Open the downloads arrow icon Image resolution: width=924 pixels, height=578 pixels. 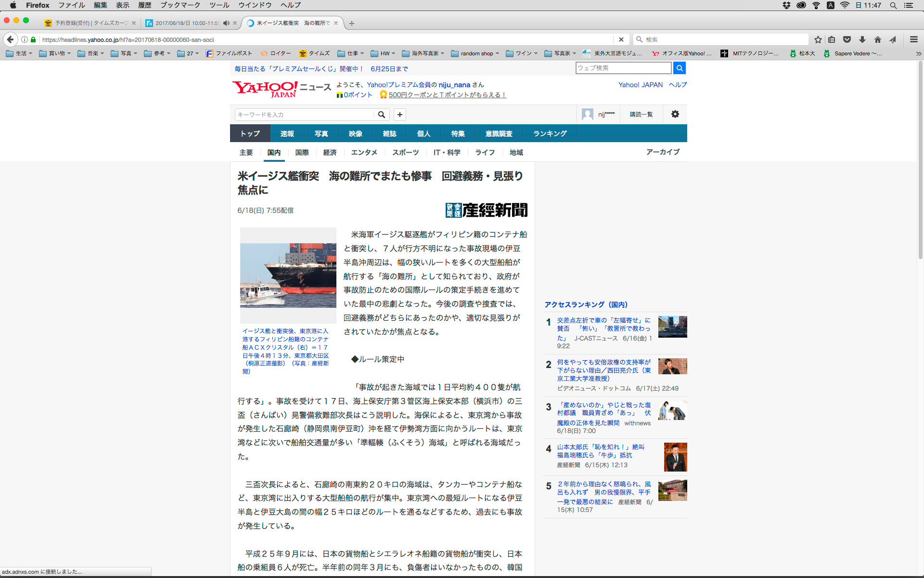point(862,39)
